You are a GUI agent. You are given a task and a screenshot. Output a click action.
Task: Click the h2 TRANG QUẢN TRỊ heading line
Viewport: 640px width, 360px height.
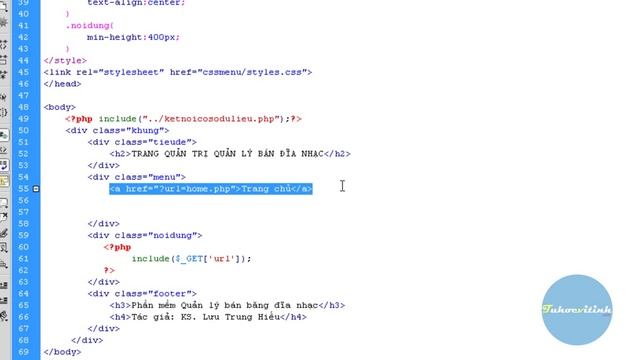[x=230, y=154]
